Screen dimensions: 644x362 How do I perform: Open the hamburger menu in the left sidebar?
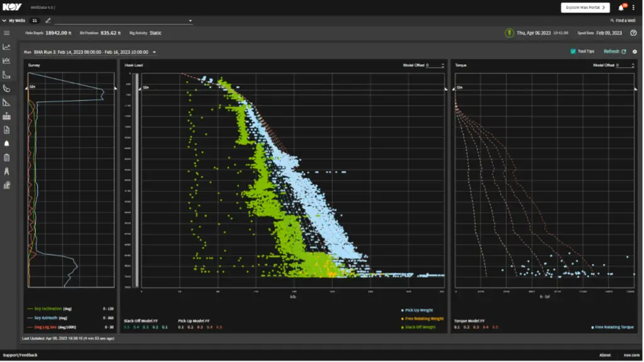6,33
